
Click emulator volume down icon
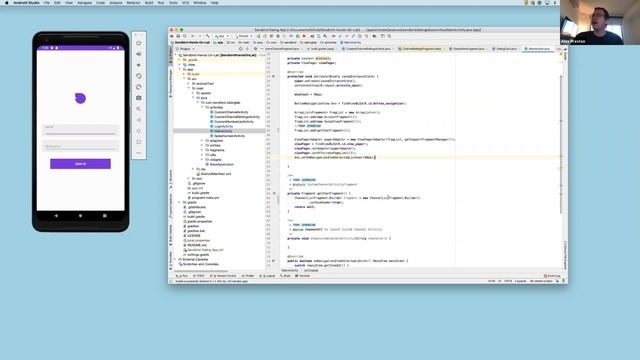click(x=139, y=65)
